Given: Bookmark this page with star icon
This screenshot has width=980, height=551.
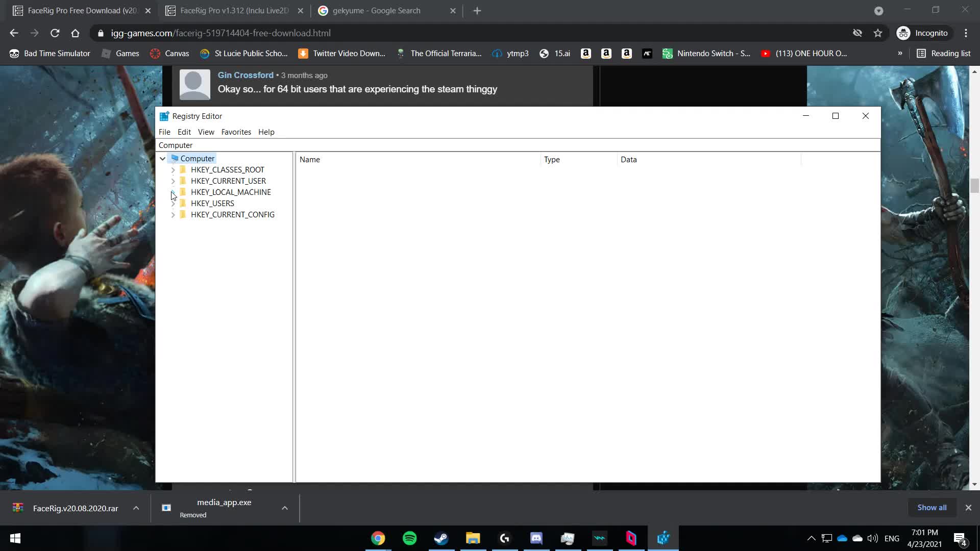Looking at the screenshot, I should (x=877, y=33).
